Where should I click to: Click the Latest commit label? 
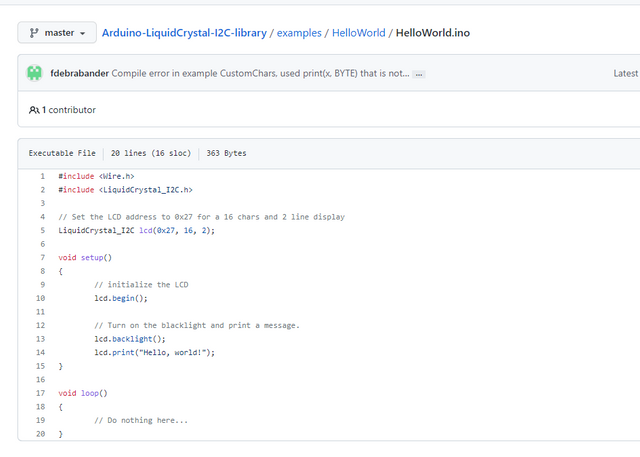626,73
